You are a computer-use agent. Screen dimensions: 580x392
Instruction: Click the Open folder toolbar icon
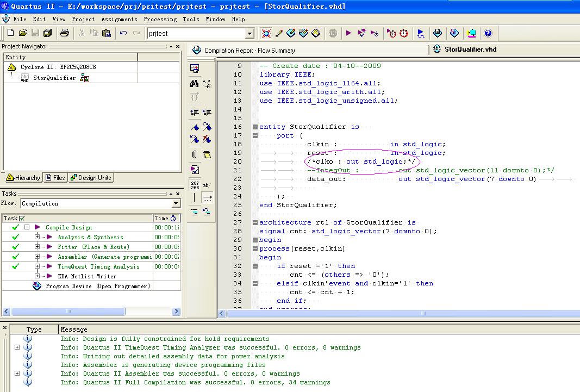pos(23,33)
